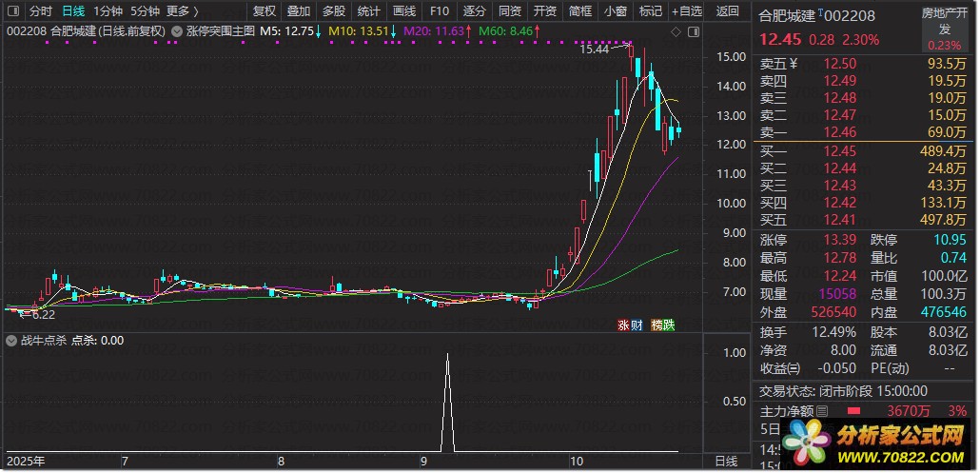
Task: Open the 张停突围主图 indicator dropdown arrow
Action: (176, 30)
